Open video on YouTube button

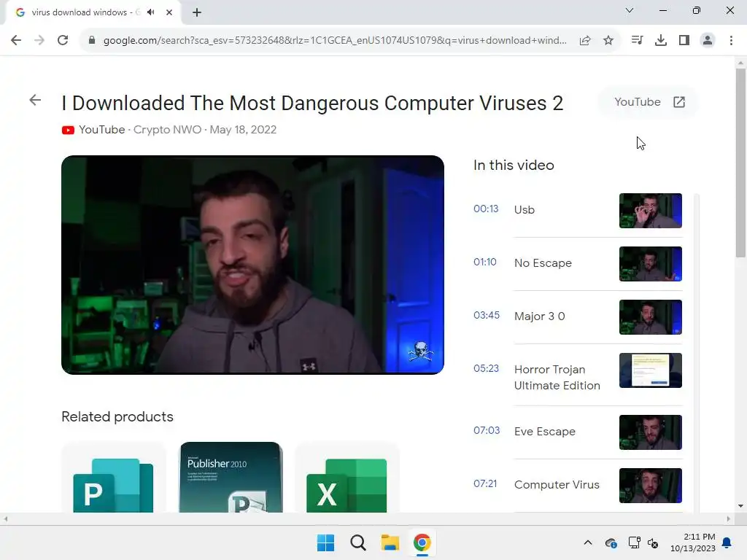[649, 102]
